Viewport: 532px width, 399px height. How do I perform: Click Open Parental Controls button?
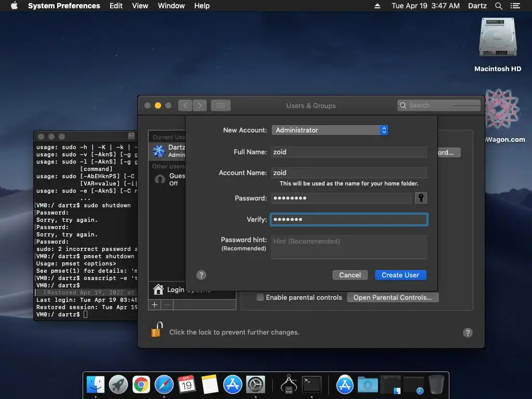coord(393,298)
